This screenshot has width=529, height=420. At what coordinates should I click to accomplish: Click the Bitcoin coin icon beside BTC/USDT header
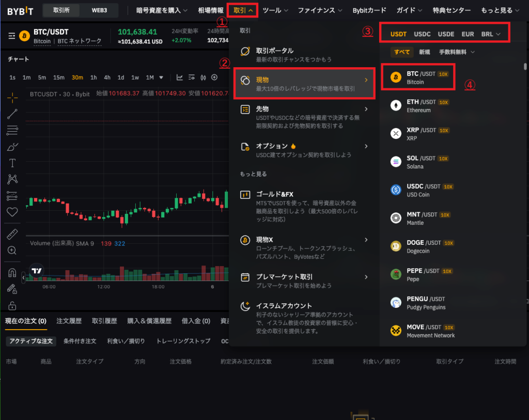25,36
